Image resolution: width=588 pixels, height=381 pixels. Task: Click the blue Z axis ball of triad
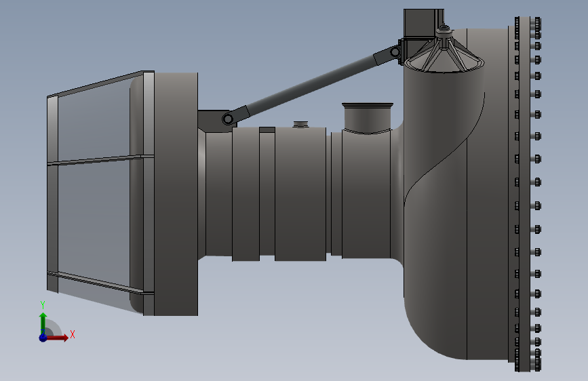[43, 338]
